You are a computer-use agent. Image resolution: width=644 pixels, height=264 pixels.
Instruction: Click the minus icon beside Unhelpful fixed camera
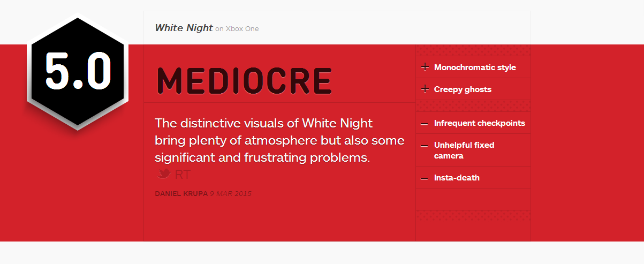click(x=425, y=146)
